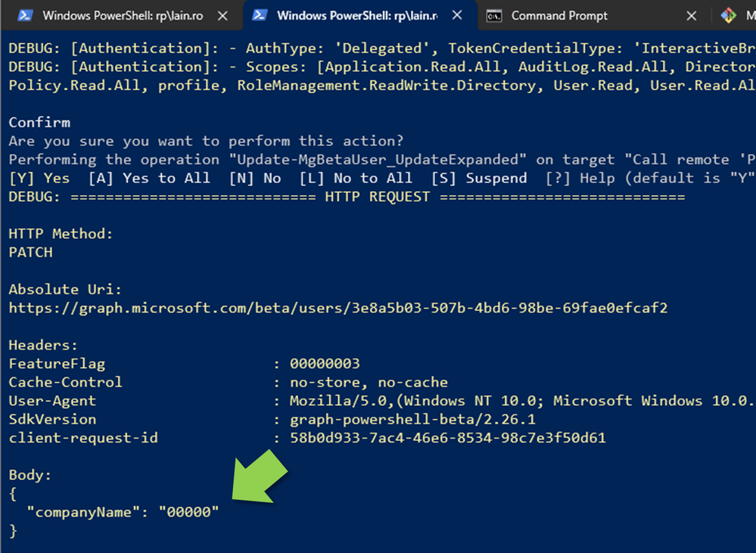The image size is (756, 553).
Task: Click the Command Prompt tab icon
Action: click(x=493, y=16)
